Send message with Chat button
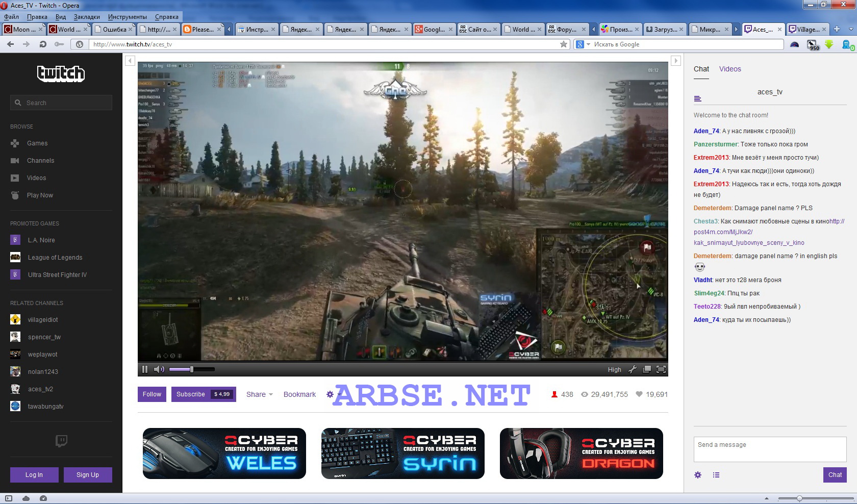This screenshot has width=857, height=504. click(x=835, y=475)
